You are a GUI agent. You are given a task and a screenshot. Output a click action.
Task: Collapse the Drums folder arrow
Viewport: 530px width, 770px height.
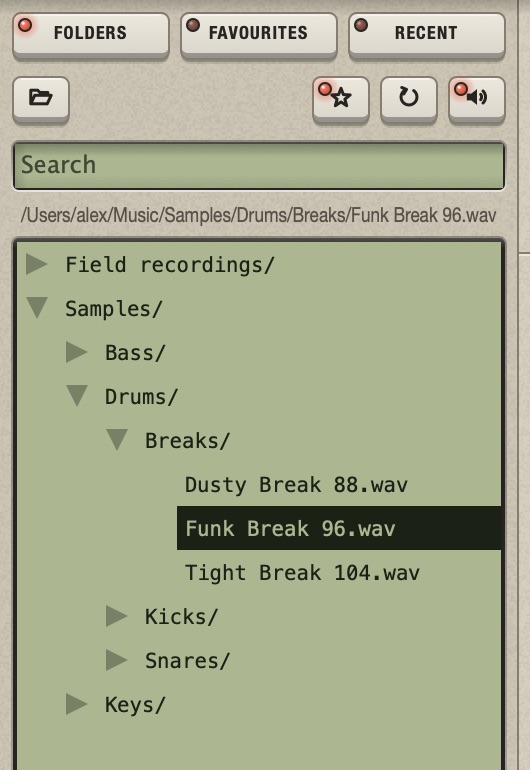(77, 396)
